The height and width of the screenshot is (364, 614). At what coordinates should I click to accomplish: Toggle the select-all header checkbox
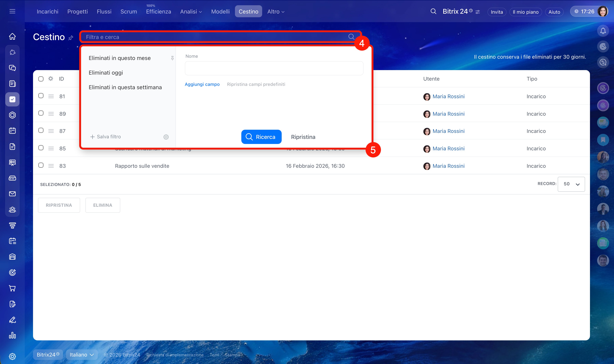click(41, 79)
